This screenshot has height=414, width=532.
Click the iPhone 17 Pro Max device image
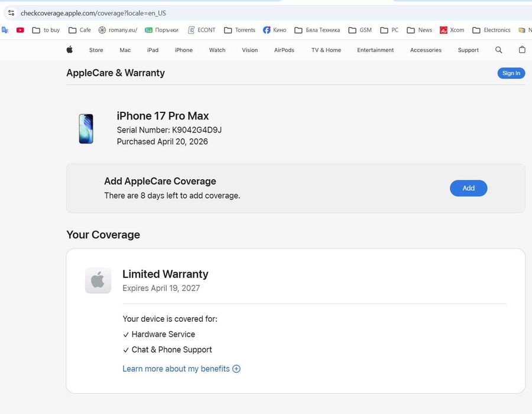click(86, 129)
